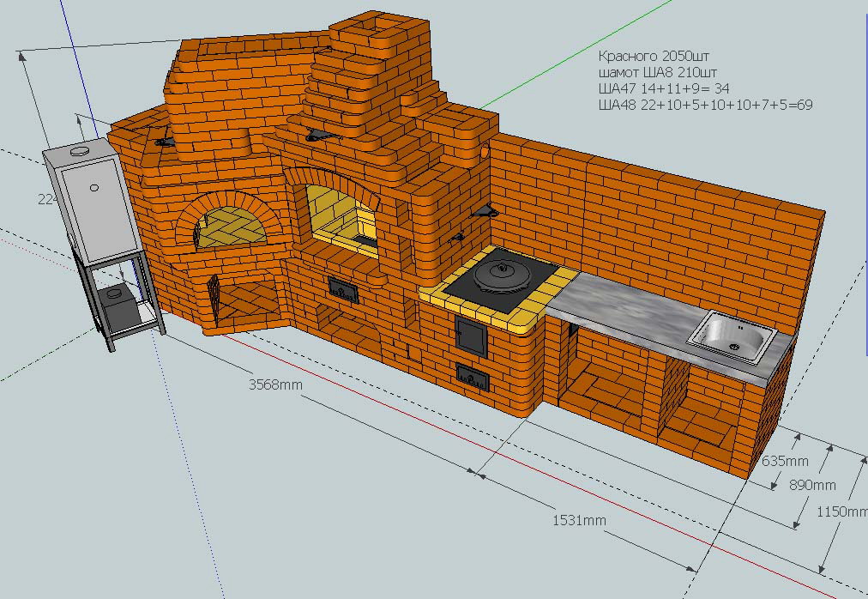Click the 'шамот ША8 210шт' note line

point(657,72)
